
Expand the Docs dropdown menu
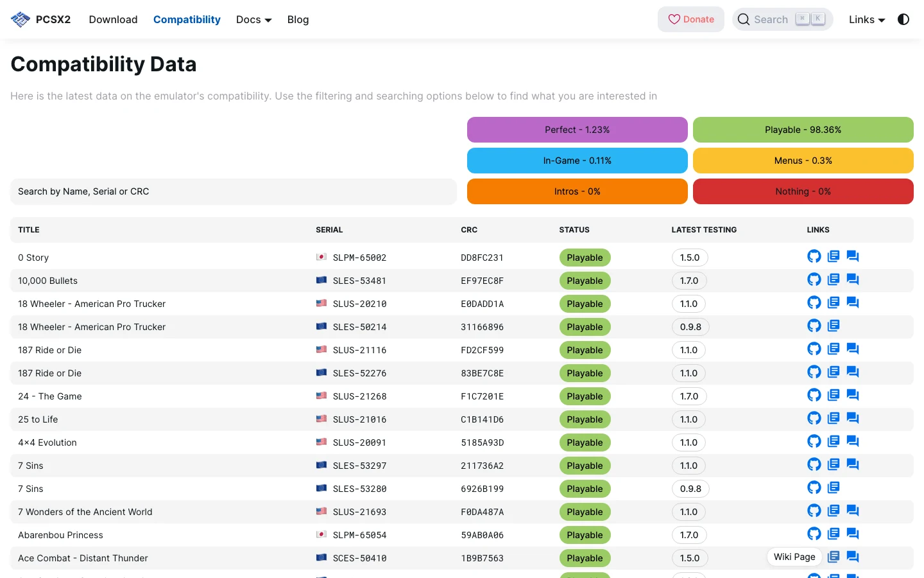coord(254,19)
